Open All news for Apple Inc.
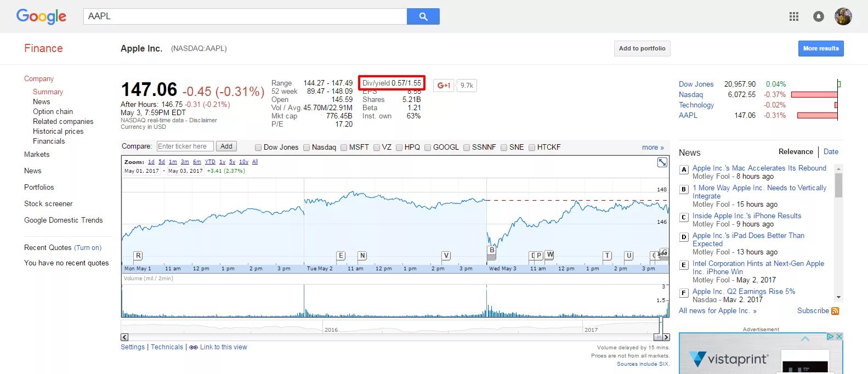 coord(718,311)
